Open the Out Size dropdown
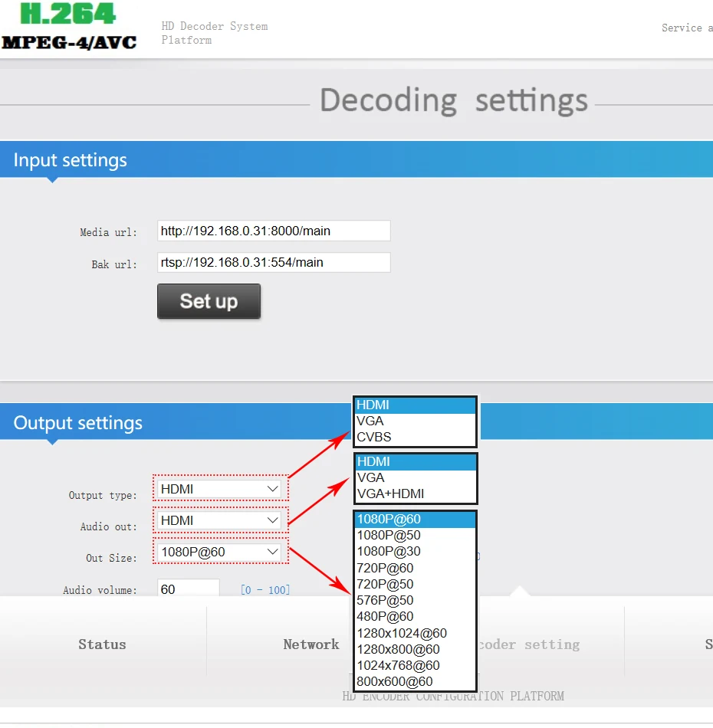The image size is (713, 728). (x=219, y=552)
